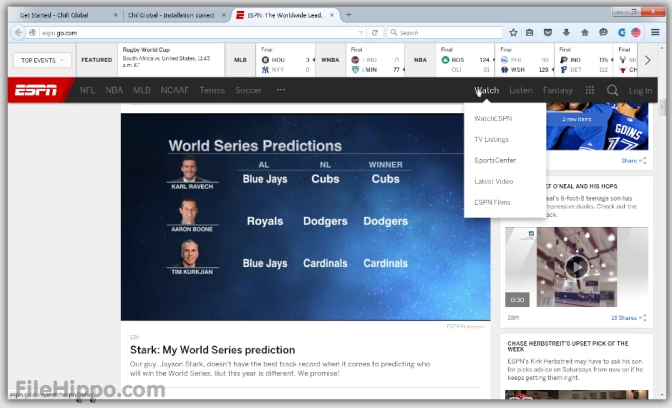Click the Log In link

click(x=640, y=90)
